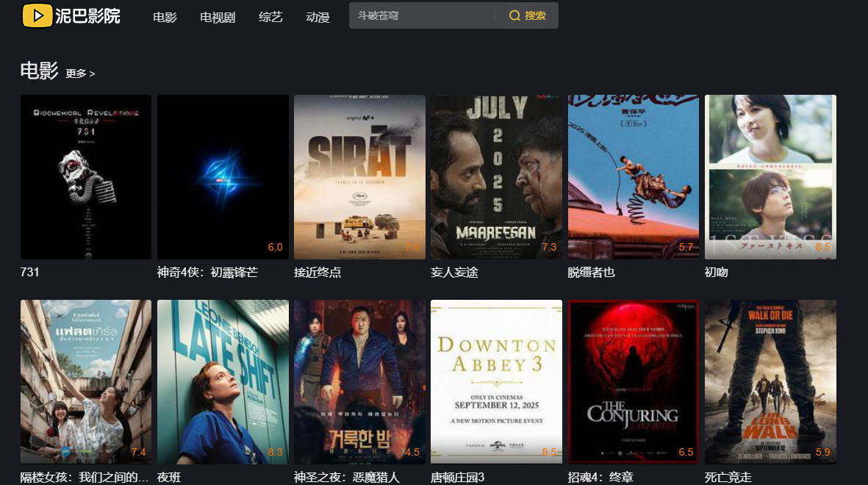The image size is (868, 485).
Task: Open the 神奇4侠：初露锋芒 title link
Action: coord(207,273)
